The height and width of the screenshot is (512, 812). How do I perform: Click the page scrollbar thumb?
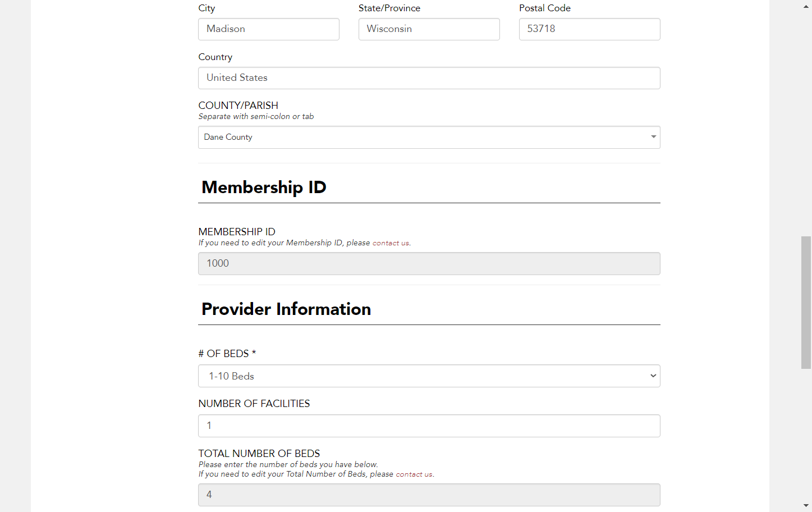(x=806, y=303)
